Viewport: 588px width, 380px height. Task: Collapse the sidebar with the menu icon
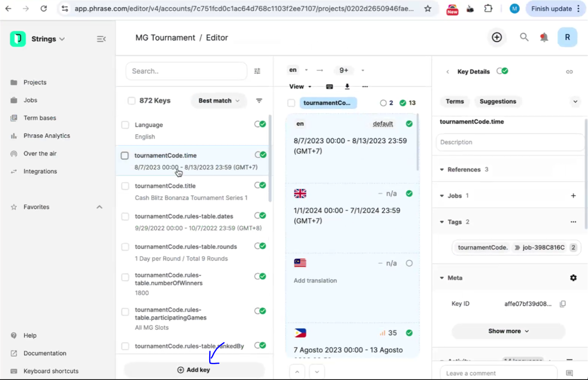click(101, 39)
